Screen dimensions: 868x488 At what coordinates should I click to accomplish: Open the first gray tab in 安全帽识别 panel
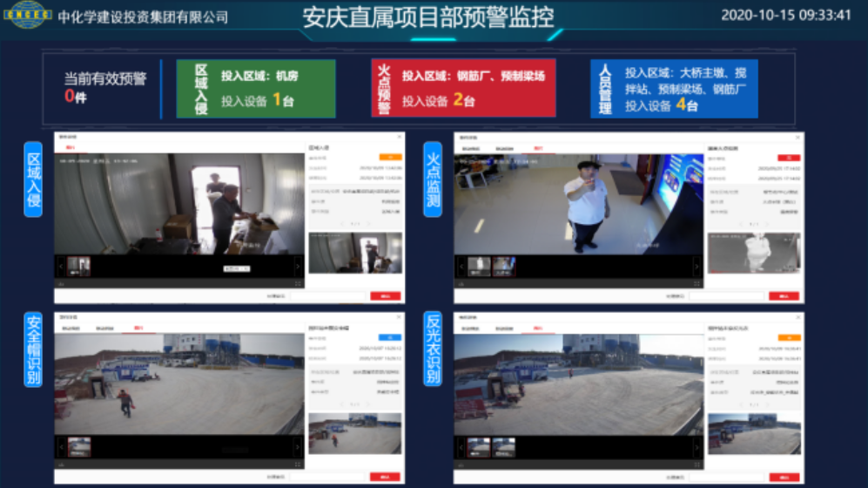[x=71, y=328]
